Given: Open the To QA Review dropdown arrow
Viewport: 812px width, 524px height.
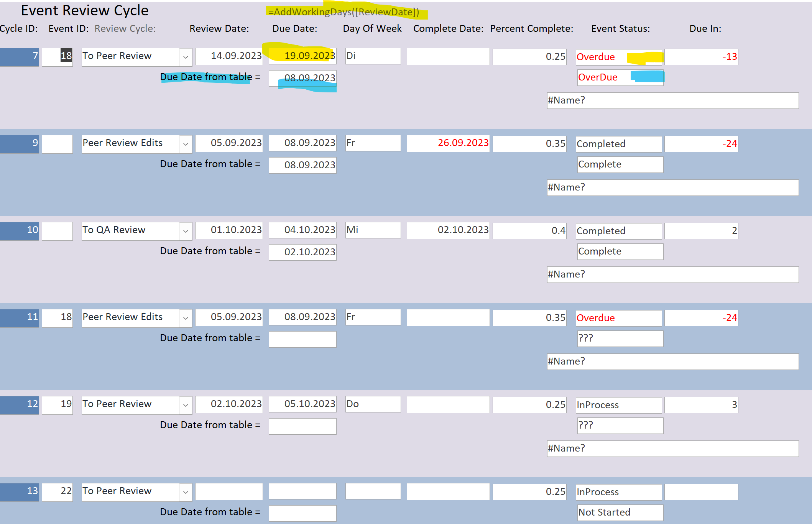Looking at the screenshot, I should point(186,231).
